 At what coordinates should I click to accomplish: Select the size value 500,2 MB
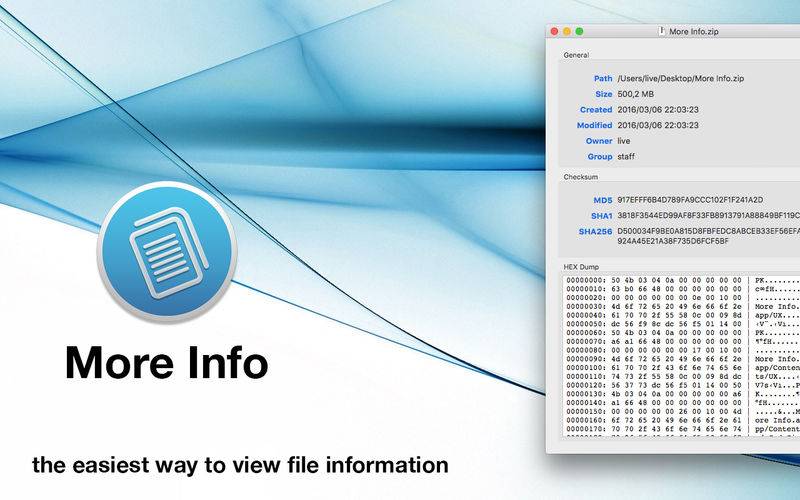pos(636,94)
